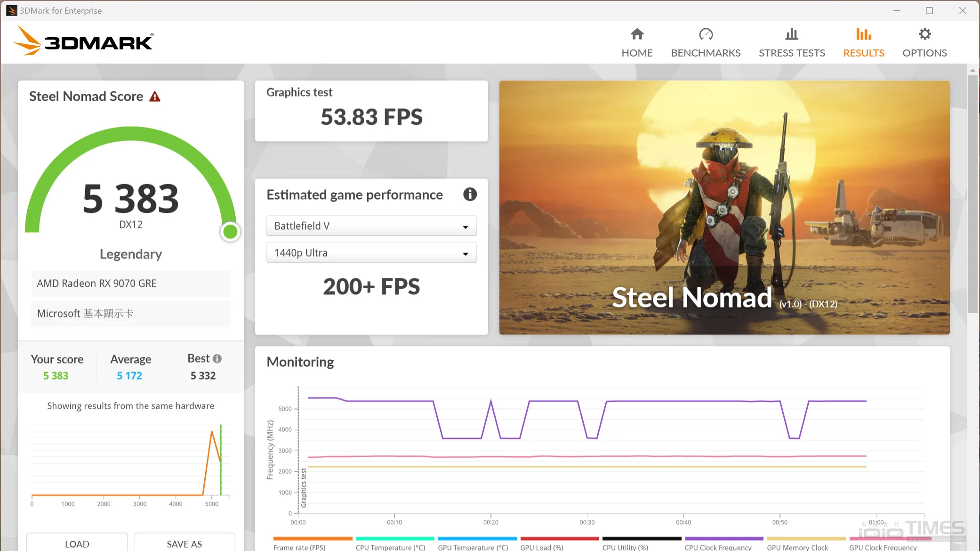The width and height of the screenshot is (980, 551).
Task: Click the Monitoring section heading
Action: 300,362
